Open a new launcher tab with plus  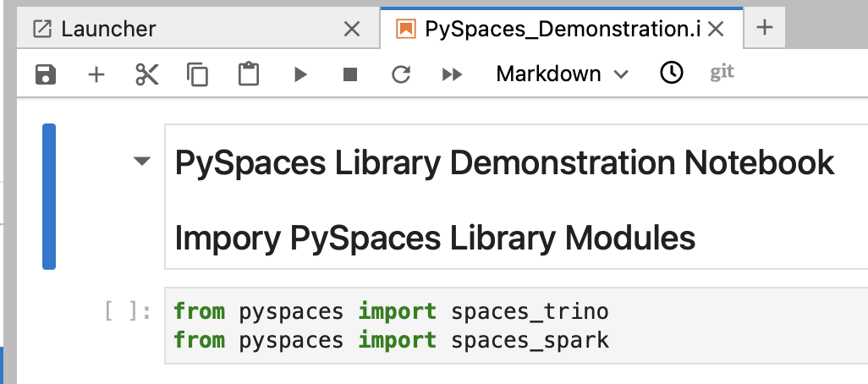(x=765, y=28)
